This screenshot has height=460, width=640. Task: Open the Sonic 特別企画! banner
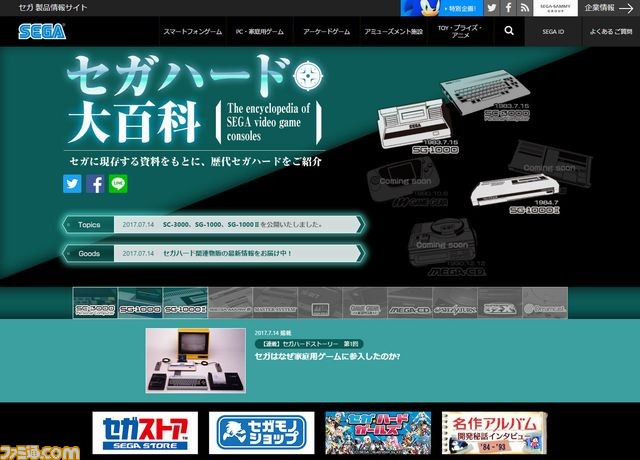point(442,8)
